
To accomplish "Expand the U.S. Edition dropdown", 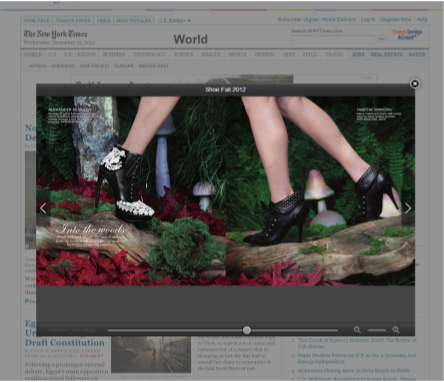I will coord(174,21).
